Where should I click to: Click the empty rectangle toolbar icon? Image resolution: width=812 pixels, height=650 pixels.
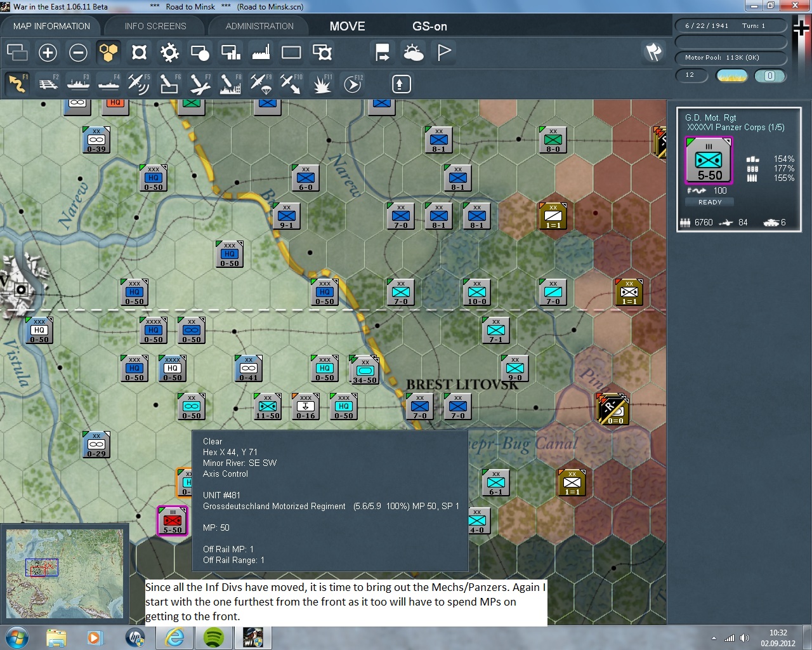291,52
